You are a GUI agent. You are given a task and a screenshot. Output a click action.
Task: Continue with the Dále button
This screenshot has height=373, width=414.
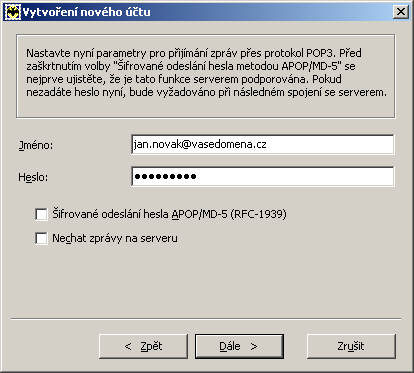pyautogui.click(x=239, y=346)
